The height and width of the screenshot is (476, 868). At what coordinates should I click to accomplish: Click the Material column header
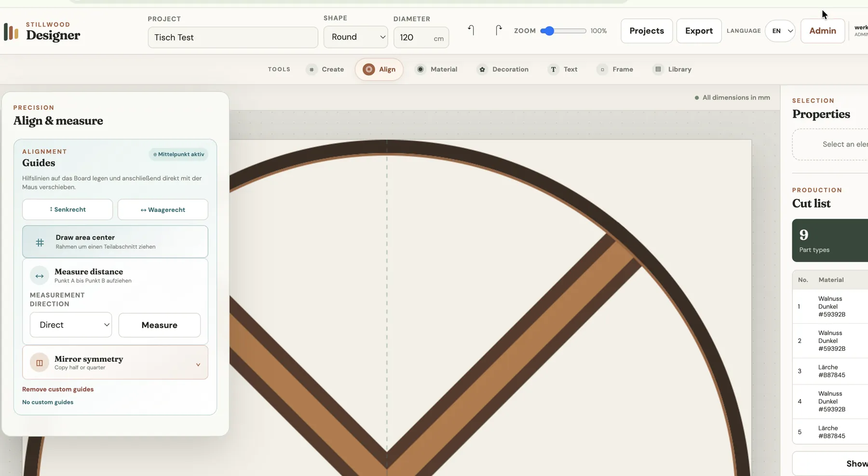pos(831,280)
